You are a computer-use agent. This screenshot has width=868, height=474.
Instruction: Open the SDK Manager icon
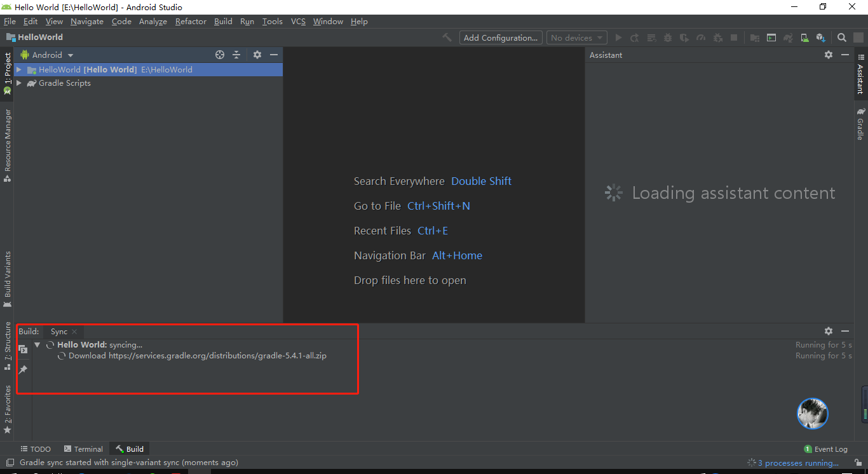pos(821,37)
